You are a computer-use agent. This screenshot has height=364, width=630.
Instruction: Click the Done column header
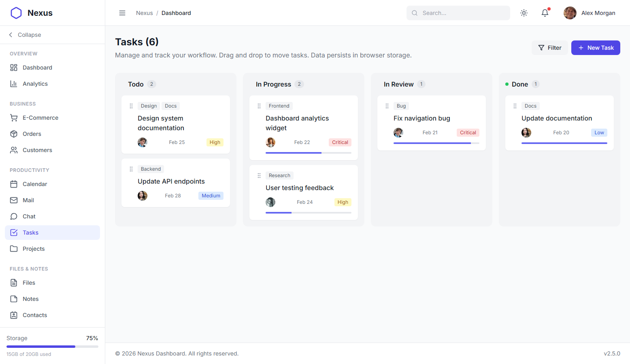[520, 84]
